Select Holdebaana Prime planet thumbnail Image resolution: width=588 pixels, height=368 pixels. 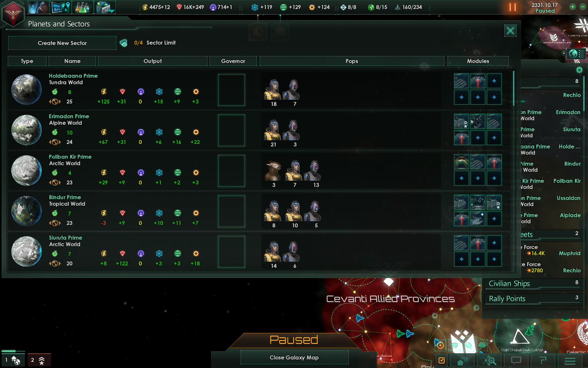pos(27,90)
